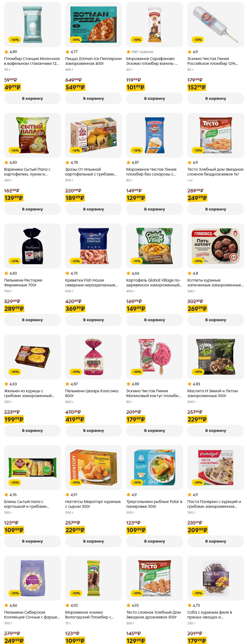Open the Zotman Pizza Pepperoni product image
The width and height of the screenshot is (247, 644).
point(93,24)
